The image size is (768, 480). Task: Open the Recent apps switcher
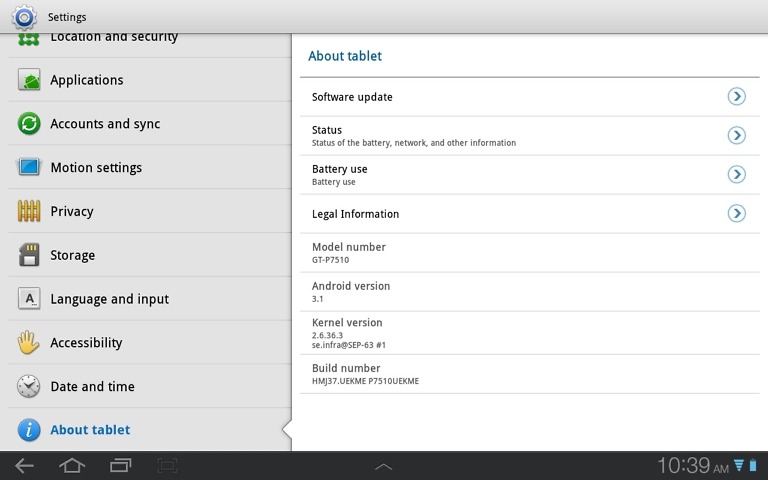coord(120,466)
